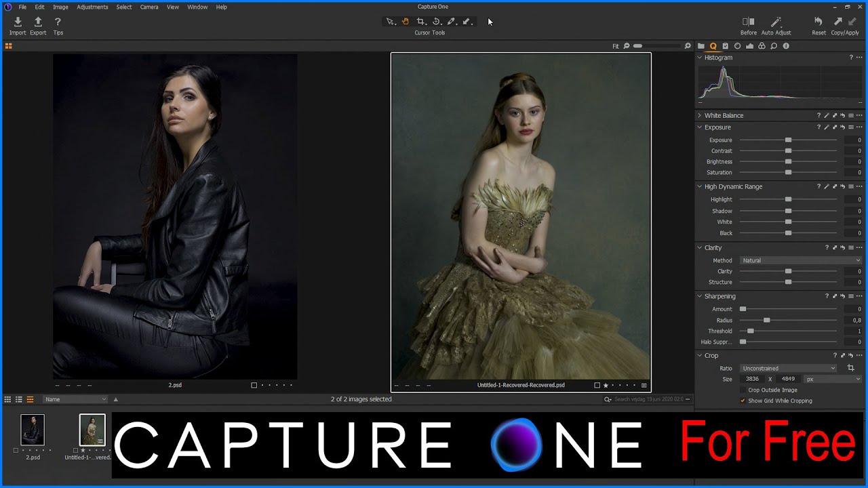Toggle the orange viewer grid icon
868x488 pixels.
coord(8,46)
